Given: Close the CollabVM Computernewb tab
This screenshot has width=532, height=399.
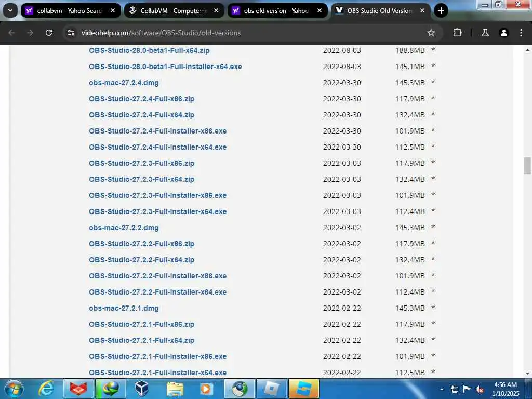Looking at the screenshot, I should click(x=216, y=10).
